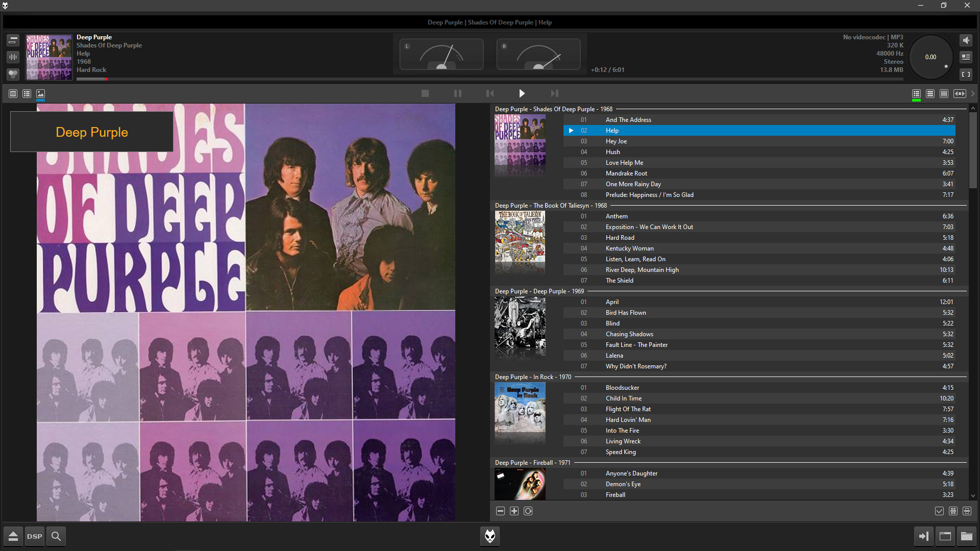Viewport: 980px width, 551px height.
Task: Expand more views with the right chevron
Action: pos(973,94)
